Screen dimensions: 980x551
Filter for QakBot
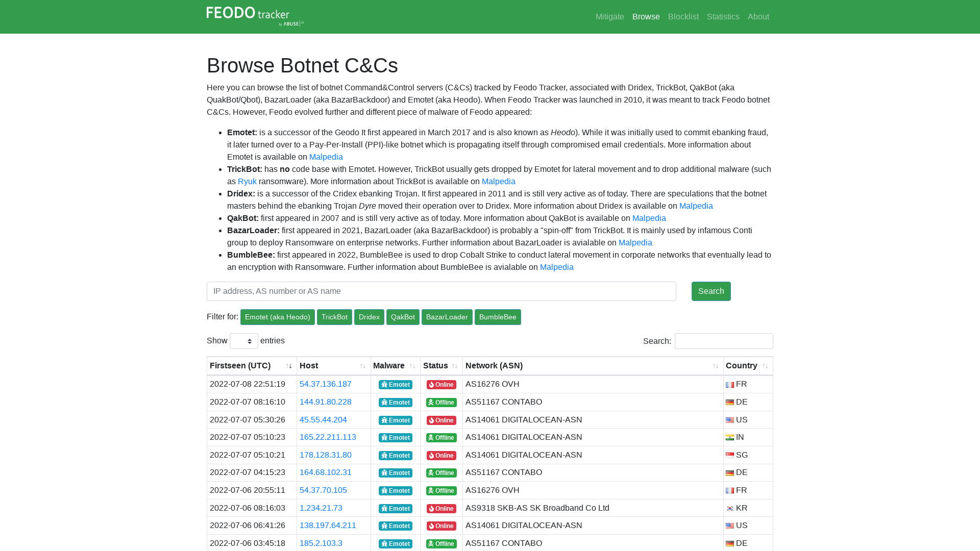point(403,317)
